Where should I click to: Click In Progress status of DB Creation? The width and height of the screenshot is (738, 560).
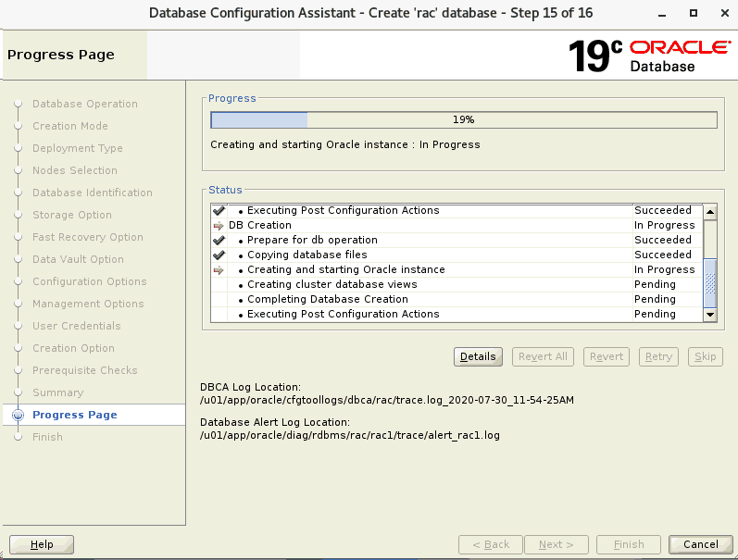(x=664, y=225)
